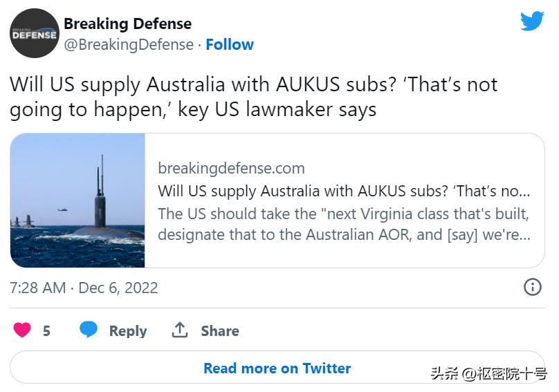Click the reply speech bubble icon
Screen dimensions: 559x392
tap(89, 330)
